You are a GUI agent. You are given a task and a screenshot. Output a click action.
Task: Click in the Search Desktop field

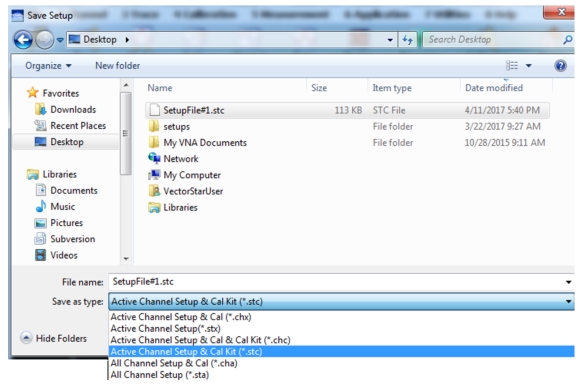pos(492,39)
